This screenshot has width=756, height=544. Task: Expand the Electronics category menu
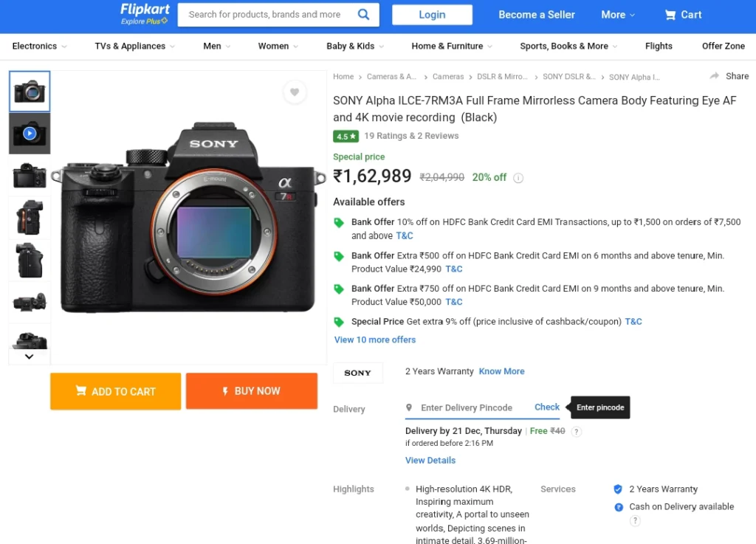[x=40, y=47]
